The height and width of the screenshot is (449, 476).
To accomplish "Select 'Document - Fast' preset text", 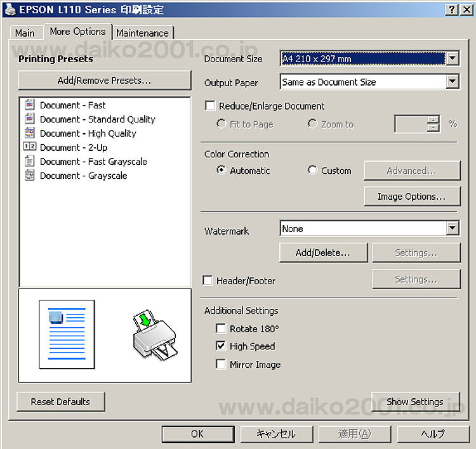I will click(73, 105).
